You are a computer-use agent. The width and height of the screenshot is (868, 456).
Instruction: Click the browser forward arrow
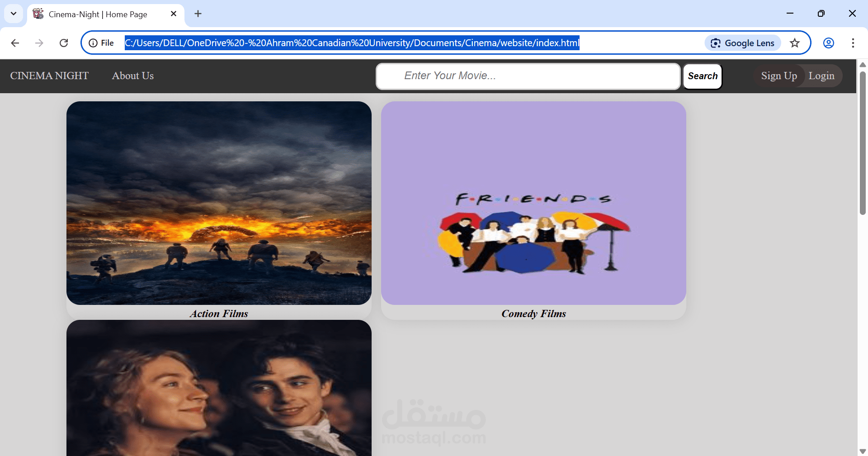point(39,43)
